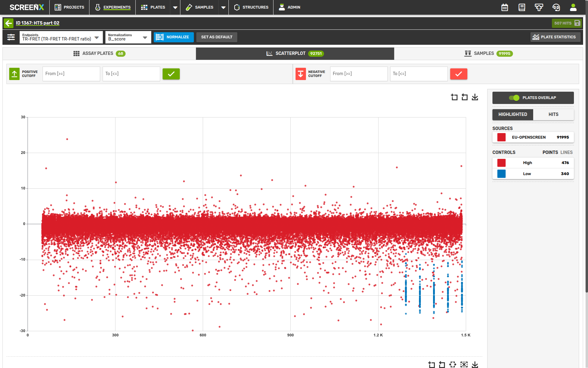Click the positive cutoff From field

pyautogui.click(x=71, y=74)
